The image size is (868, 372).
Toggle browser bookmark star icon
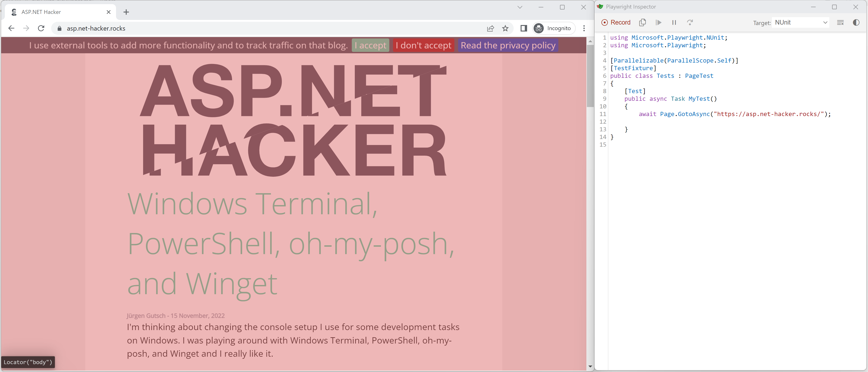[504, 28]
